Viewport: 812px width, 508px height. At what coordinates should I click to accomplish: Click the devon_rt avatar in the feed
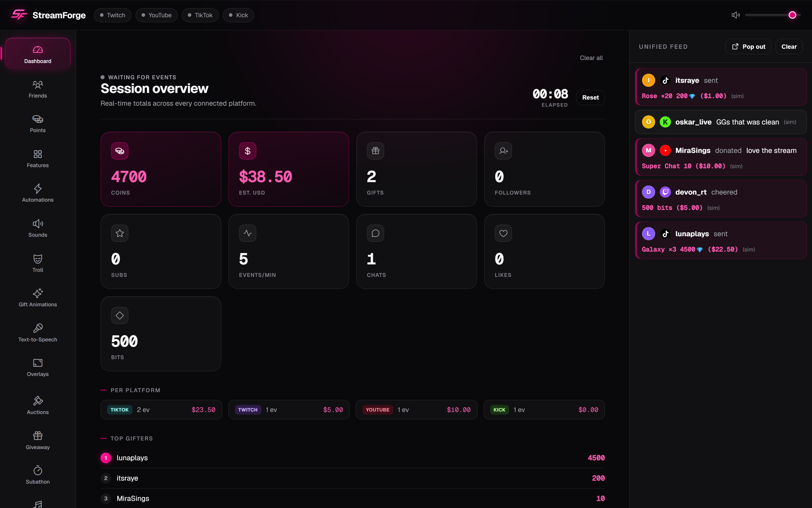(x=648, y=192)
